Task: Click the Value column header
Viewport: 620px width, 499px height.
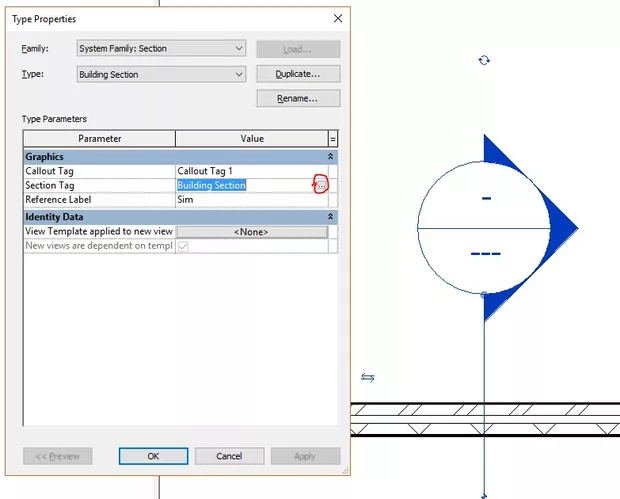Action: click(251, 139)
